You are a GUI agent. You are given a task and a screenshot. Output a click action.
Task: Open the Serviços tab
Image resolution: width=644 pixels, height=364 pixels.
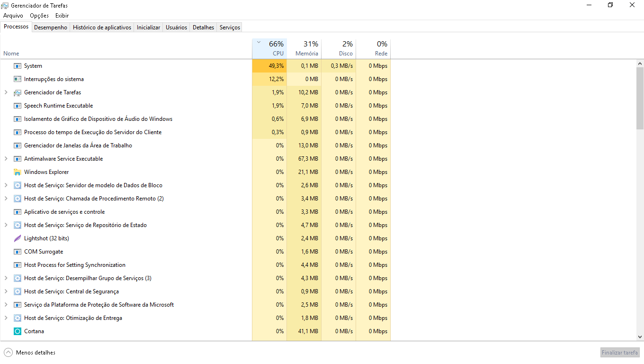coord(230,27)
